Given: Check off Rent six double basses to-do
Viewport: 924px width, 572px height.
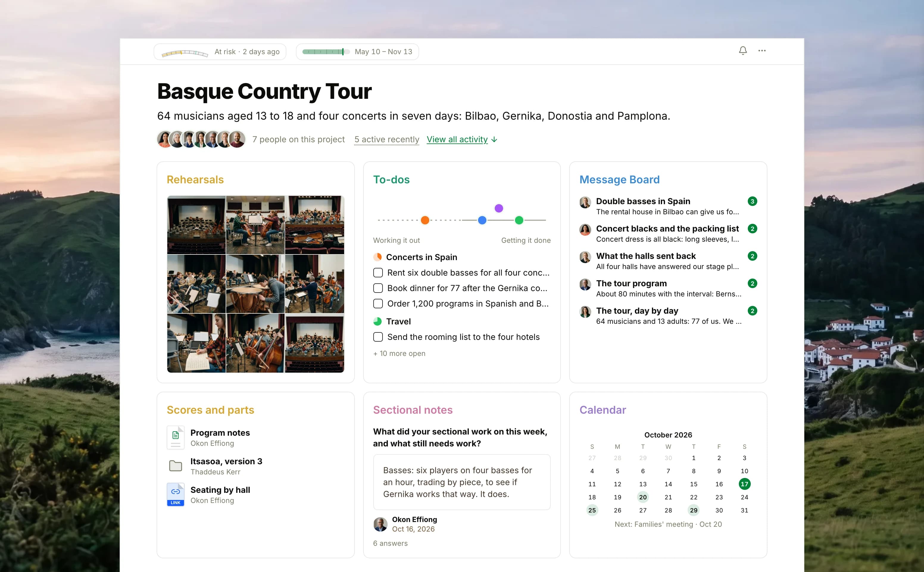Looking at the screenshot, I should click(x=378, y=272).
